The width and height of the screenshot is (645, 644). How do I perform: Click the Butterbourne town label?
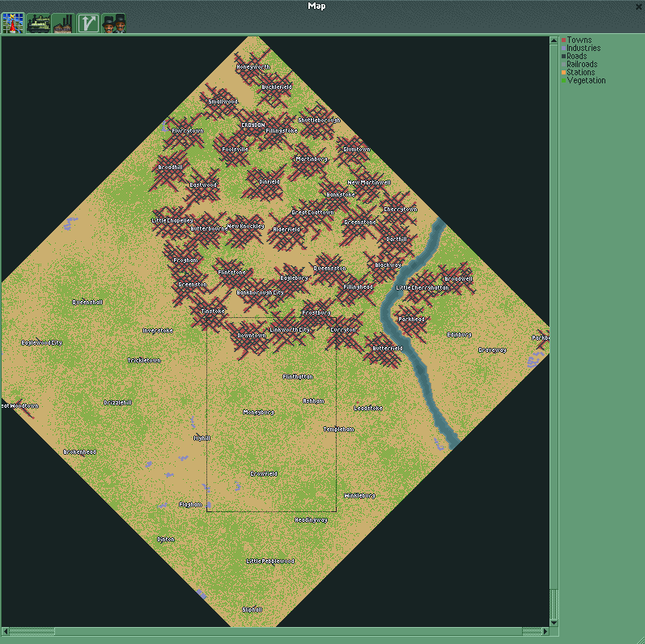tap(209, 229)
